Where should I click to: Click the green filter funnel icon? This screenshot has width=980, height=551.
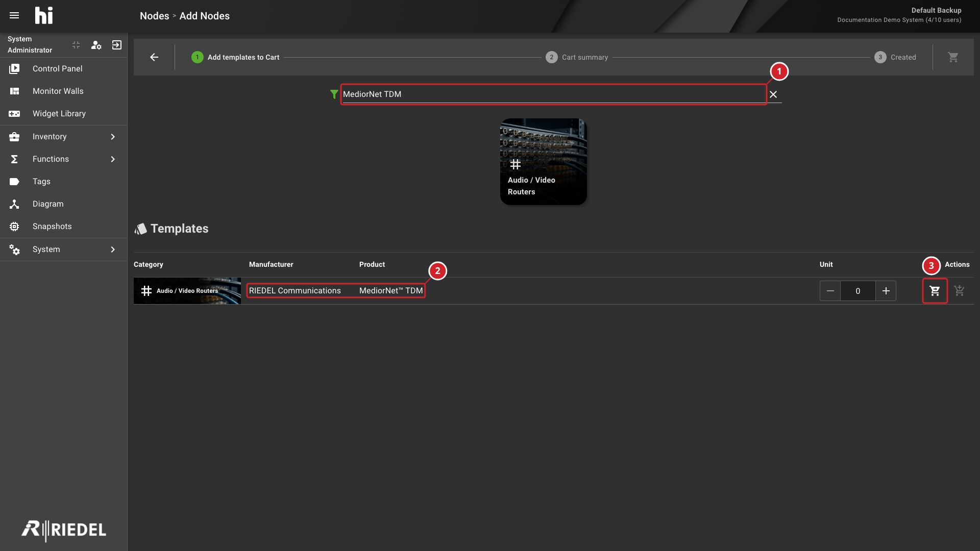coord(334,94)
